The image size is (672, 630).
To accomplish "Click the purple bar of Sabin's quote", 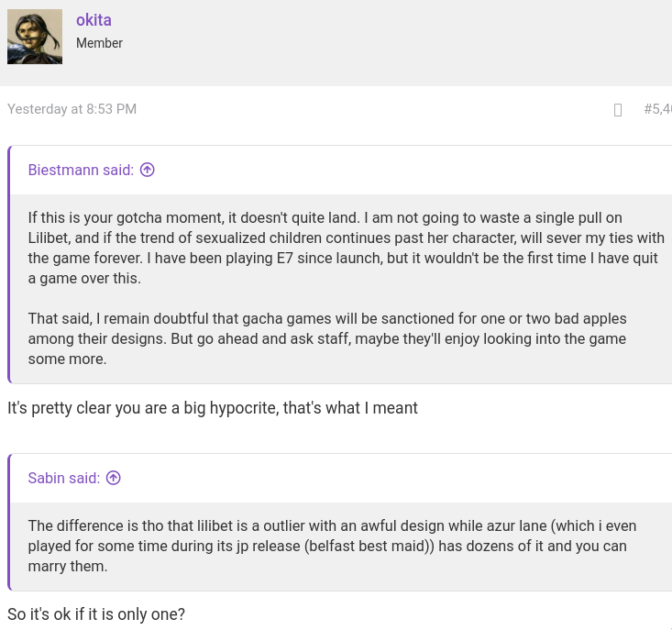I will (8, 522).
